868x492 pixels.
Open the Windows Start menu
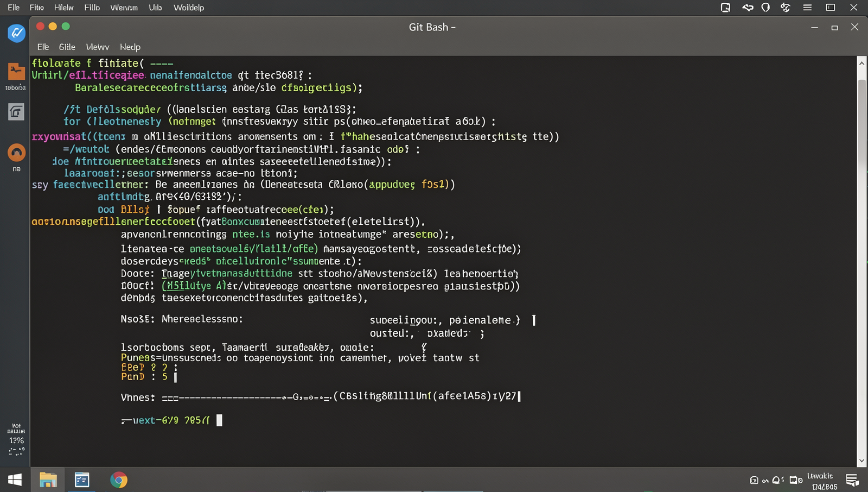pyautogui.click(x=15, y=480)
